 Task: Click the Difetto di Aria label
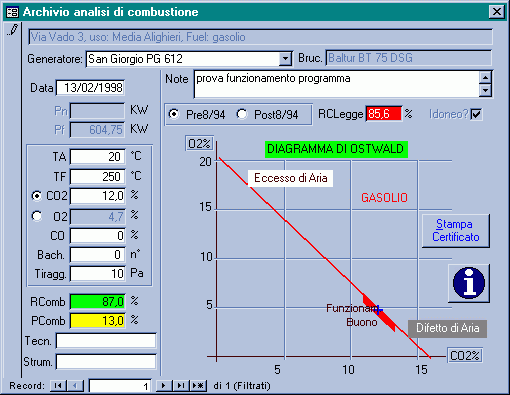tap(447, 329)
